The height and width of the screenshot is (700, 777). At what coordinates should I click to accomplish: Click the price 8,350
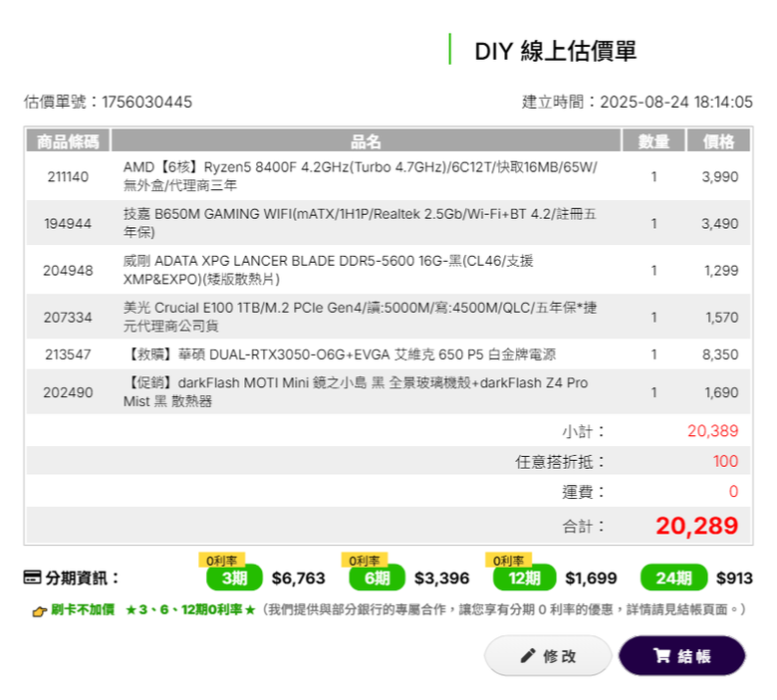tap(720, 354)
